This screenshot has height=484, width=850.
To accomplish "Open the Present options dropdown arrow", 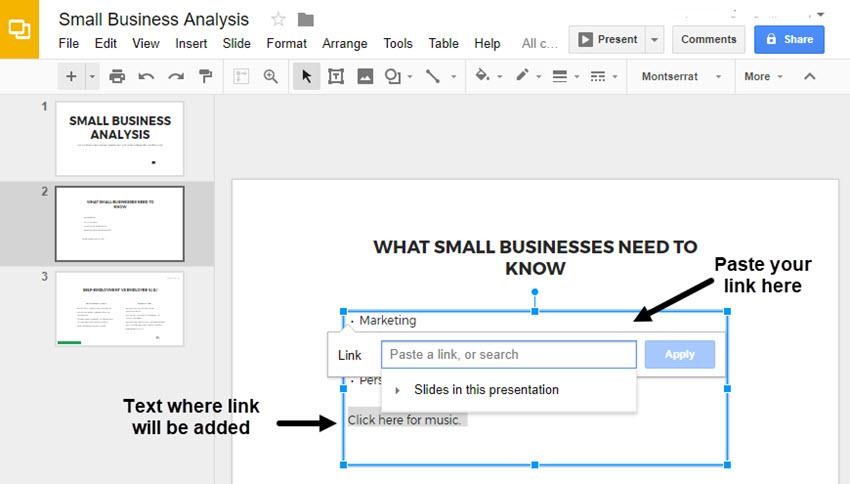I will [655, 40].
